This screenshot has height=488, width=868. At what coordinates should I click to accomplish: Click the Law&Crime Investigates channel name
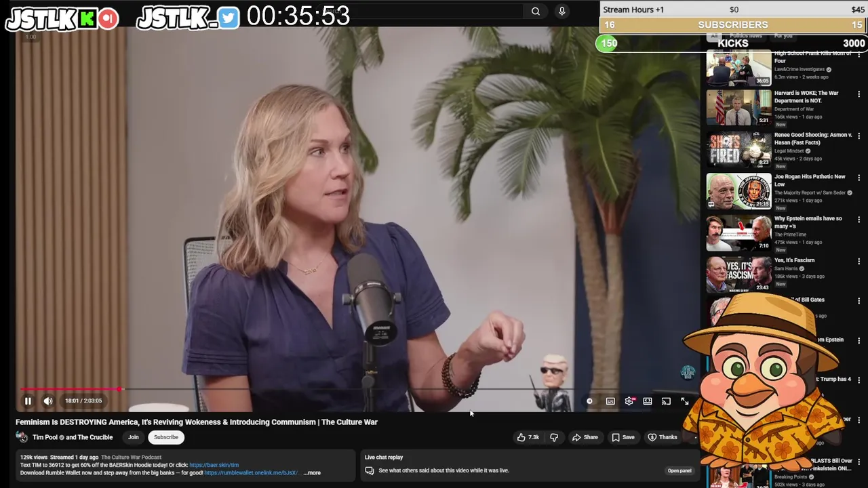point(800,69)
